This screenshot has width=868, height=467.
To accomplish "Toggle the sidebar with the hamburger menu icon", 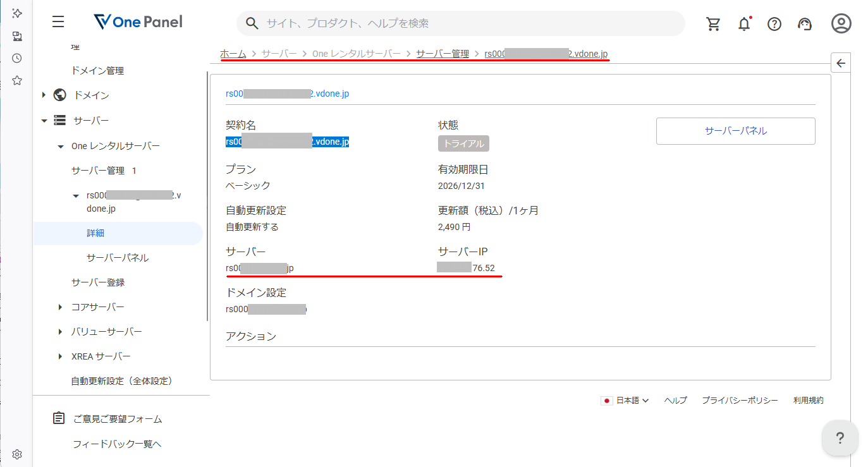I will (58, 21).
